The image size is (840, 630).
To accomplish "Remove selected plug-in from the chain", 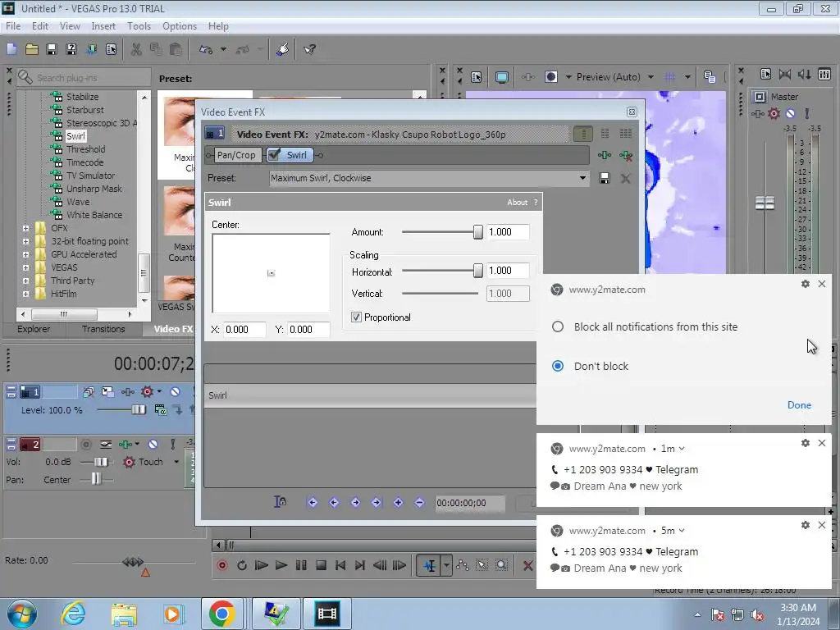I will pos(625,155).
